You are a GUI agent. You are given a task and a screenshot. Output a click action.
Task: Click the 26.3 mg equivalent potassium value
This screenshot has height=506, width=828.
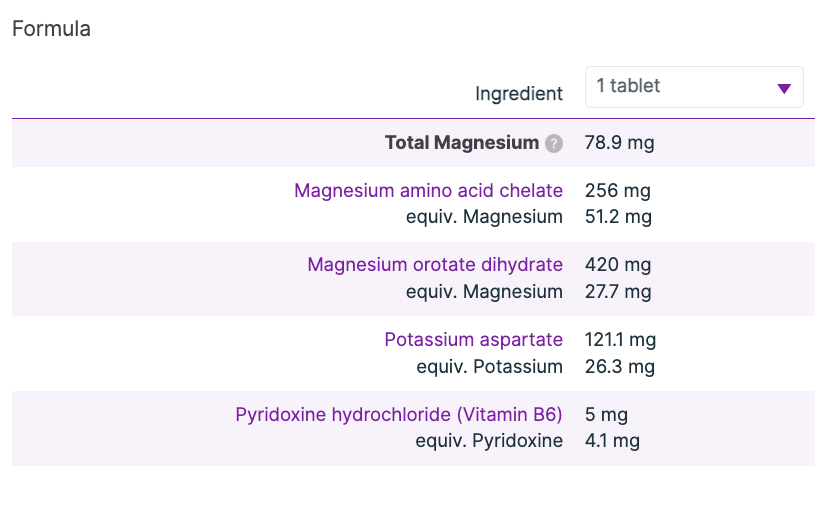pos(619,366)
